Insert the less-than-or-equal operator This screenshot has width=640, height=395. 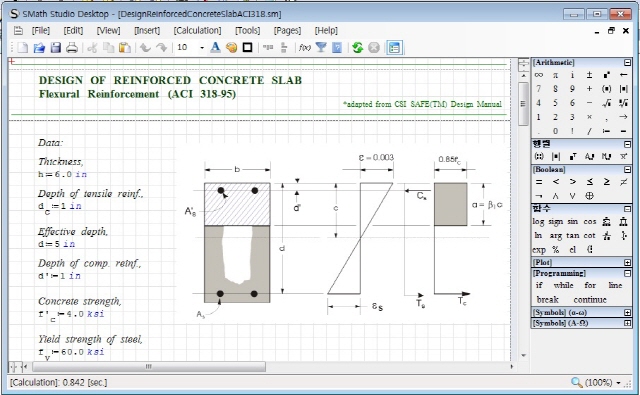(x=589, y=182)
